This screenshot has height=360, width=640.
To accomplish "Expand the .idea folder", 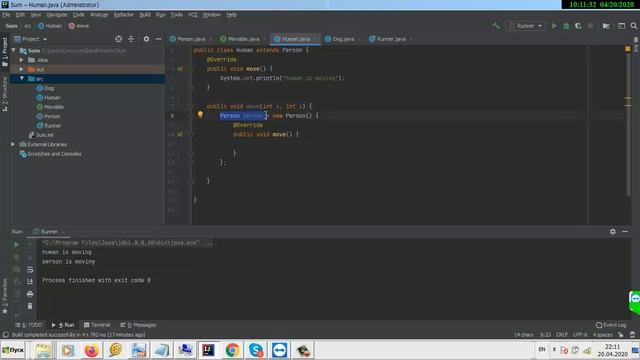I will point(21,60).
